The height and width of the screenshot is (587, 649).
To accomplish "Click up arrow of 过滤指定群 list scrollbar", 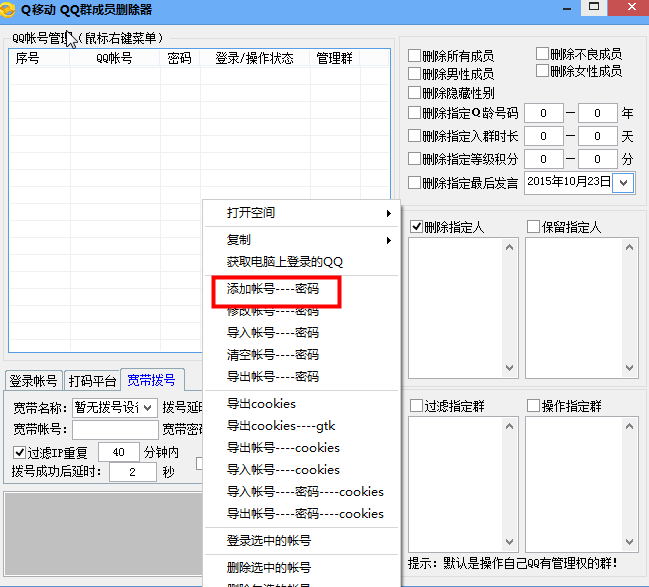I will click(x=510, y=426).
